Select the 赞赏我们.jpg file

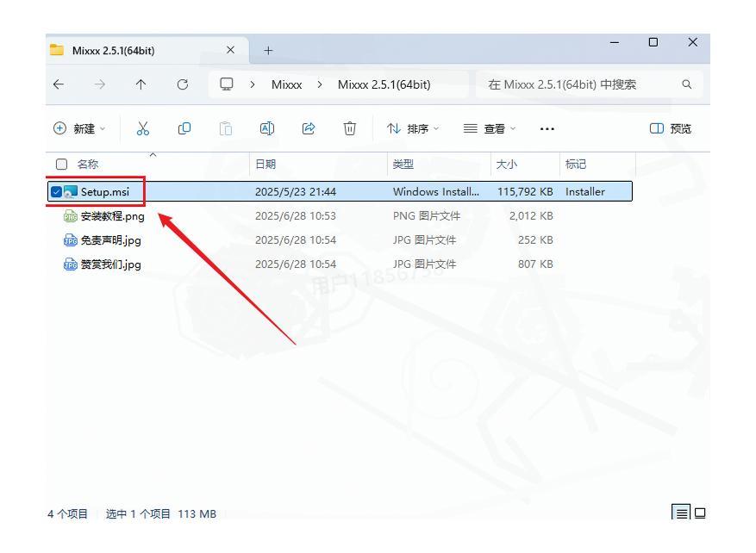111,264
